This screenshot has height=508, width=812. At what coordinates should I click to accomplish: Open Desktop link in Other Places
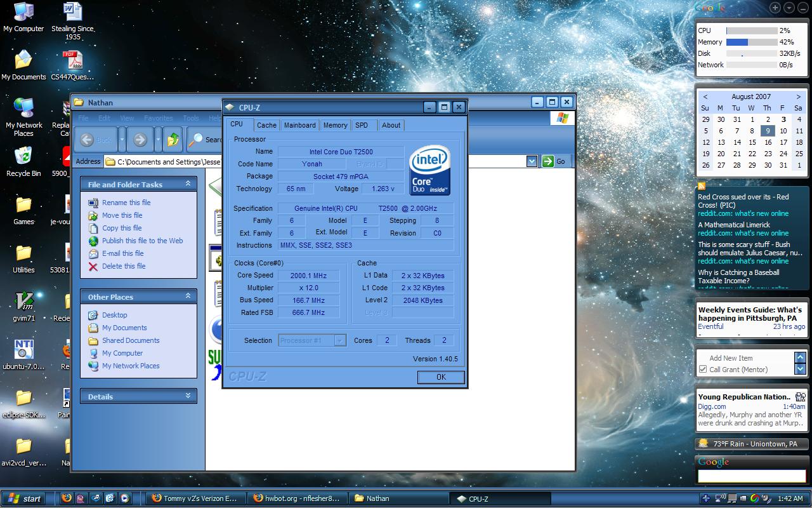[x=114, y=315]
